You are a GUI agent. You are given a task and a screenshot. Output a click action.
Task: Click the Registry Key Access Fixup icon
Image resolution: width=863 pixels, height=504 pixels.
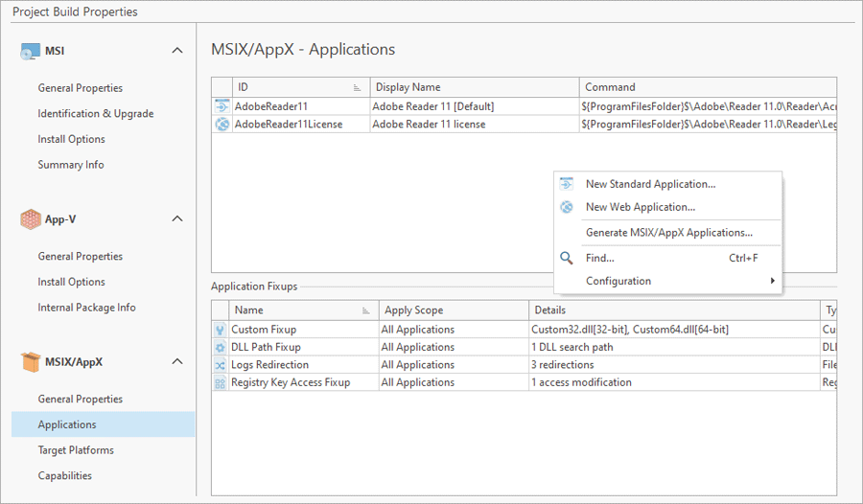point(221,382)
